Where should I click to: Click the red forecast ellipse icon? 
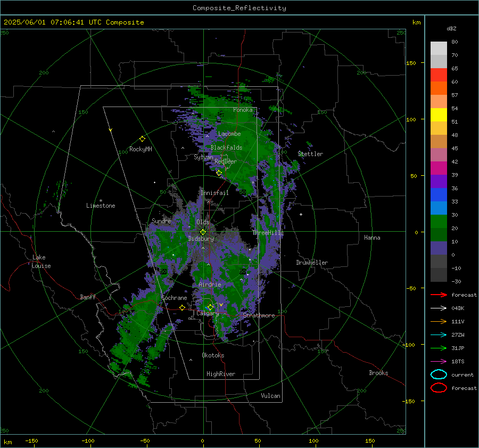(439, 388)
